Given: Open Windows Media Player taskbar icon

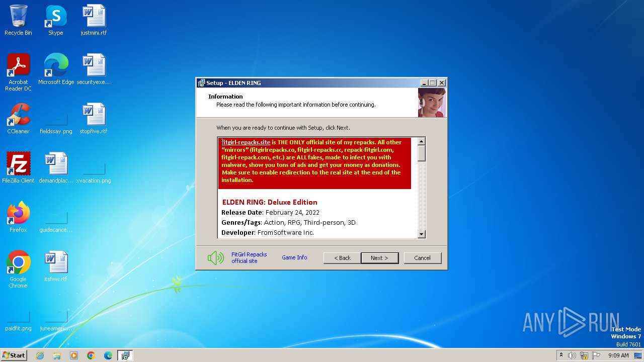Looking at the screenshot, I should (74, 355).
